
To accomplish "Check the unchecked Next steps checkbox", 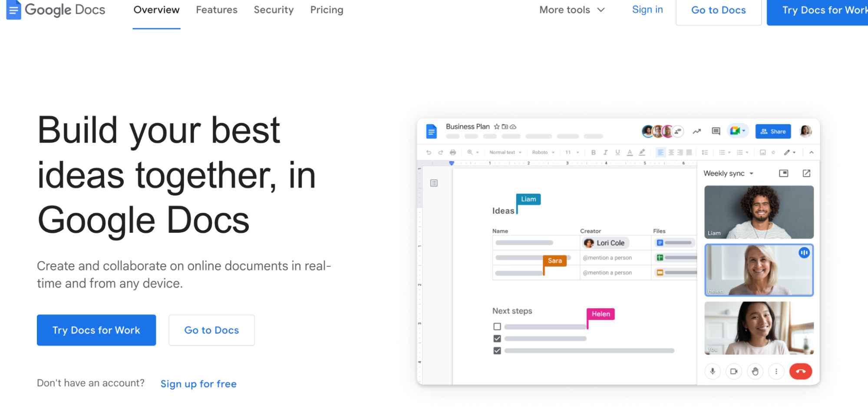I will (497, 326).
